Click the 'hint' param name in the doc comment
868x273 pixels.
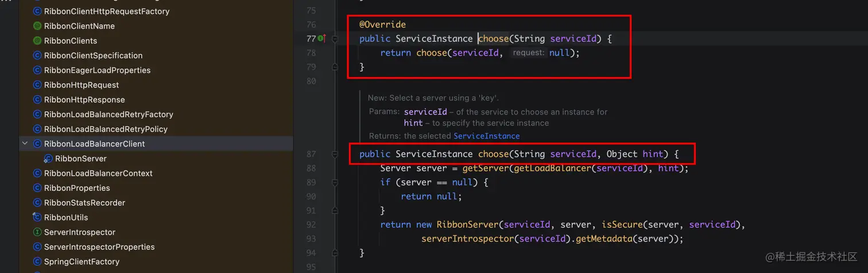coord(413,123)
